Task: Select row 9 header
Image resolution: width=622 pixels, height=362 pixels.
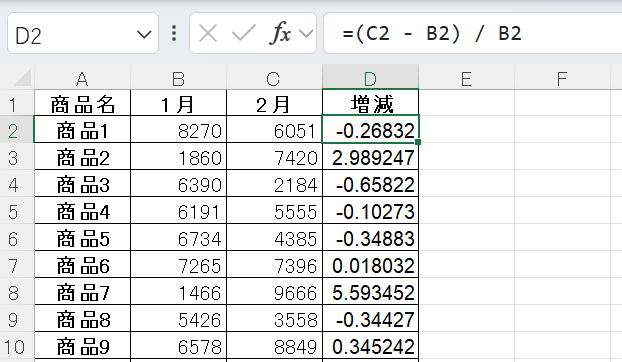Action: (x=17, y=318)
